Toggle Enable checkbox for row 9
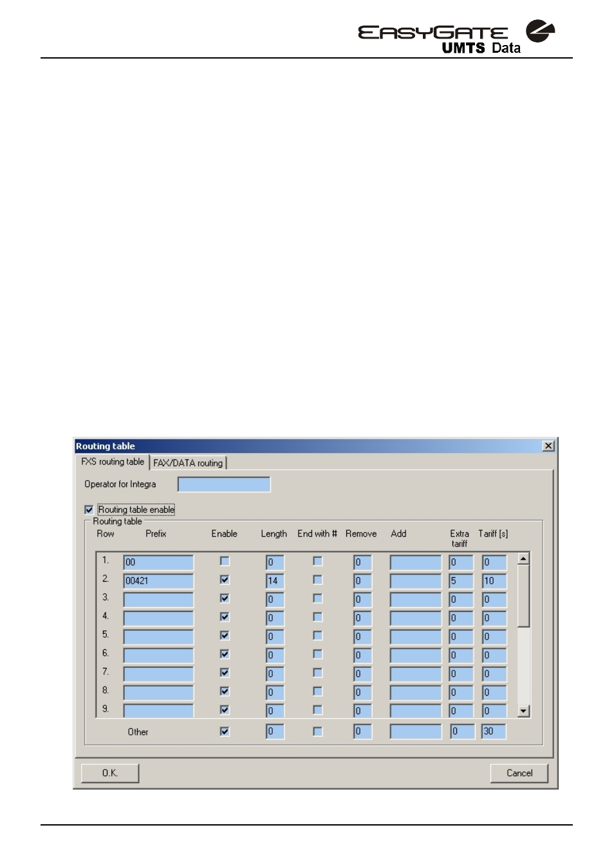 pos(225,710)
